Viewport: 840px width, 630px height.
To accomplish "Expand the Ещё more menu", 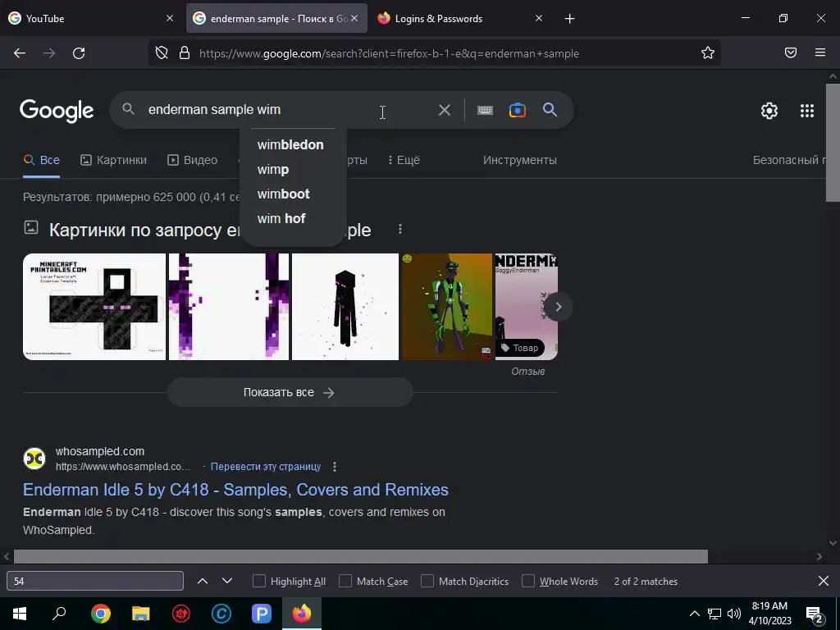I will [x=404, y=160].
